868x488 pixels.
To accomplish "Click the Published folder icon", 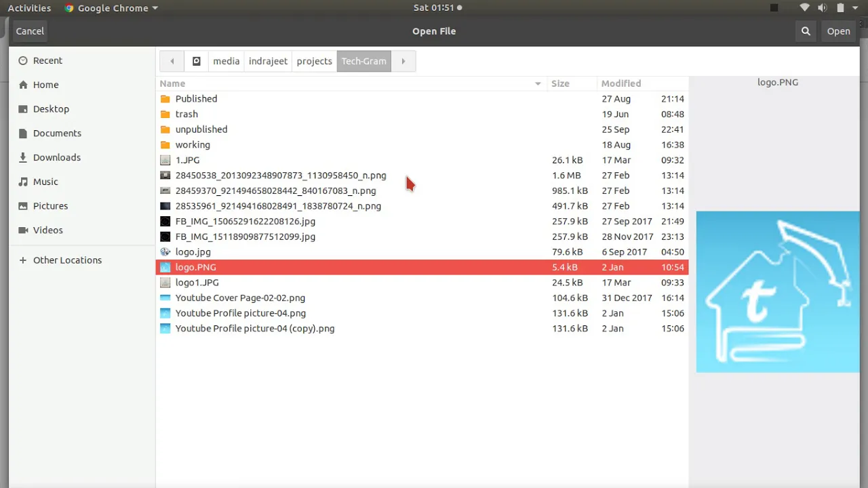I will [x=165, y=99].
